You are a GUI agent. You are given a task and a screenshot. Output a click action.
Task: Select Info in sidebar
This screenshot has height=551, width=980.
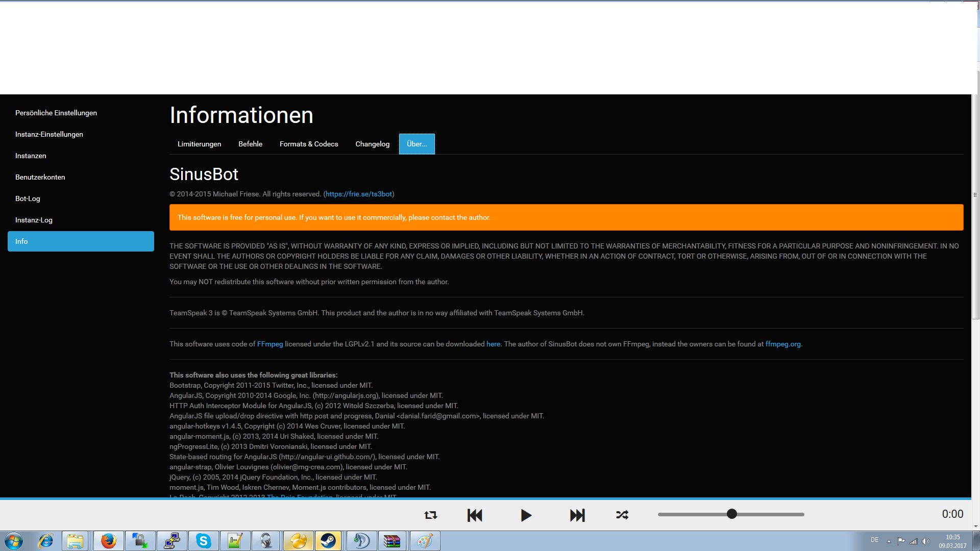81,241
